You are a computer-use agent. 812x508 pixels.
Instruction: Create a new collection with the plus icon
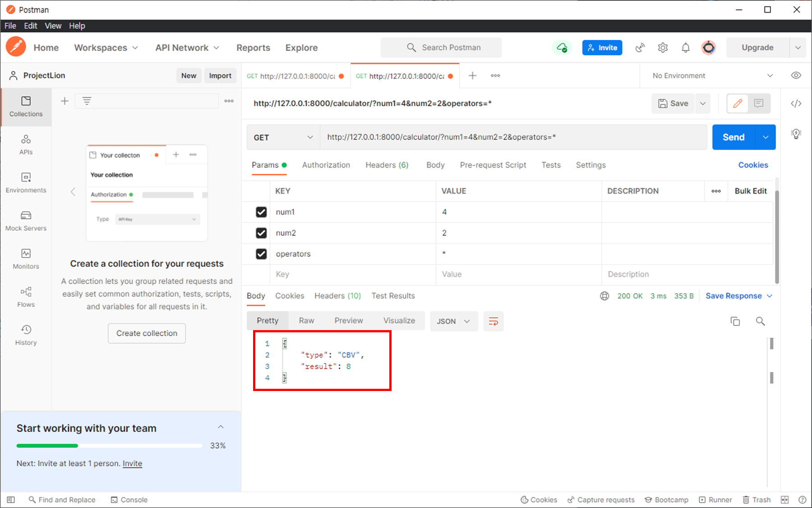pyautogui.click(x=65, y=101)
